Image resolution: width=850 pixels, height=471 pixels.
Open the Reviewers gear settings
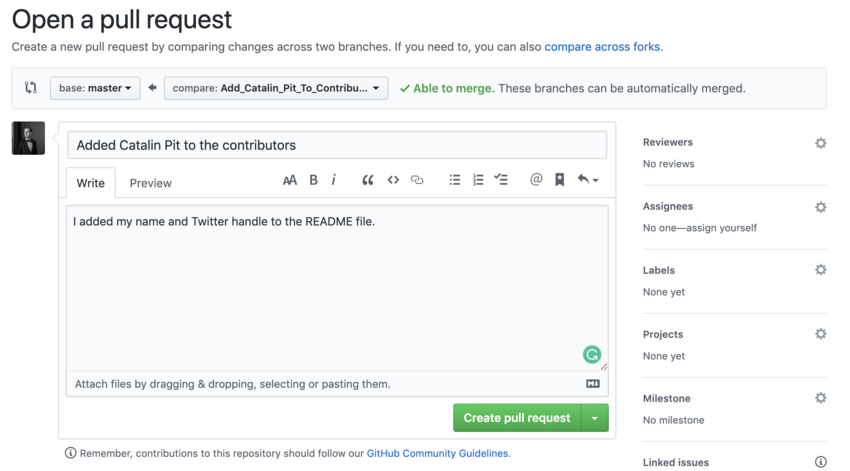point(821,143)
